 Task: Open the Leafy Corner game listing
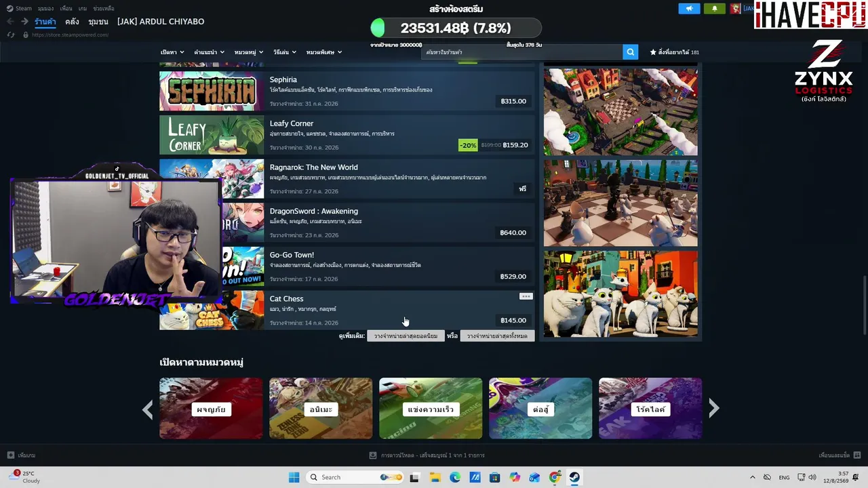tap(347, 135)
